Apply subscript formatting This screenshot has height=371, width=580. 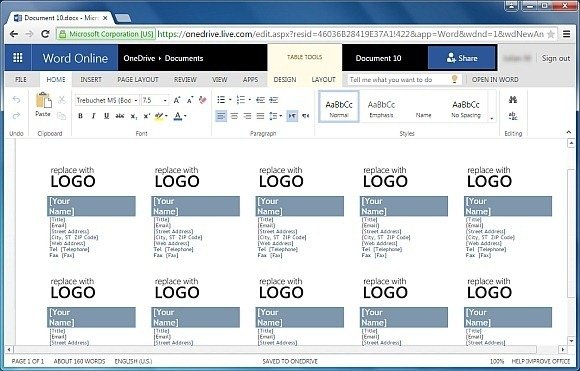(134, 116)
